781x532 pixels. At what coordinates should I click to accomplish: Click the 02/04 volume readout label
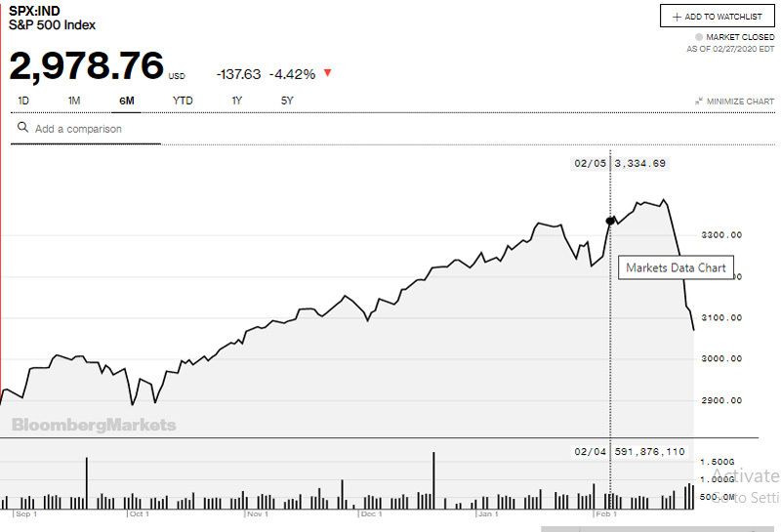(630, 452)
